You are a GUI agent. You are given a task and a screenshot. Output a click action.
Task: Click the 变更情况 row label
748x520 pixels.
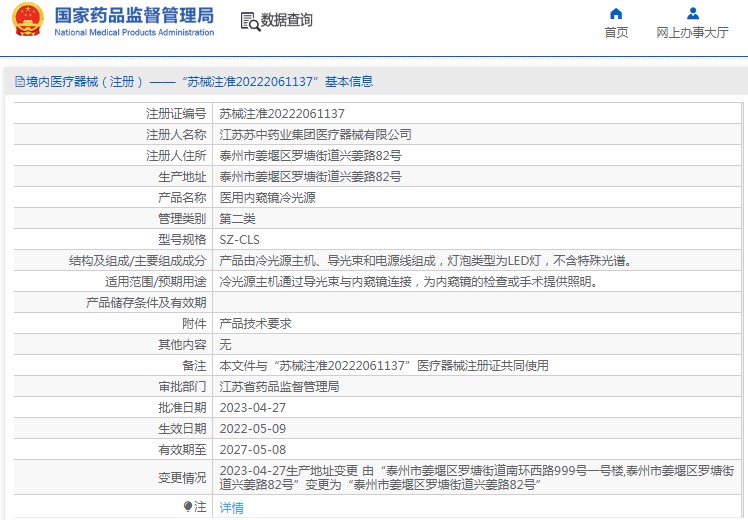click(x=182, y=478)
